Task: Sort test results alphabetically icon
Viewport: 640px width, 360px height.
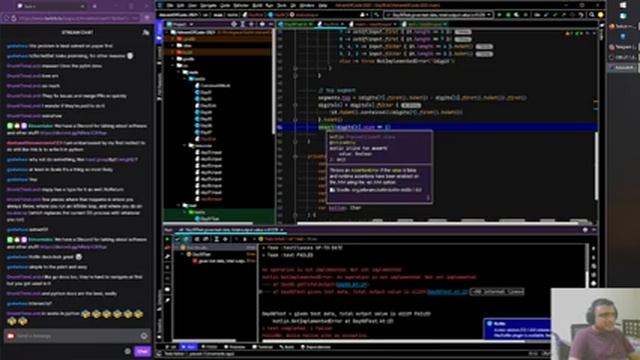Action: click(x=197, y=239)
